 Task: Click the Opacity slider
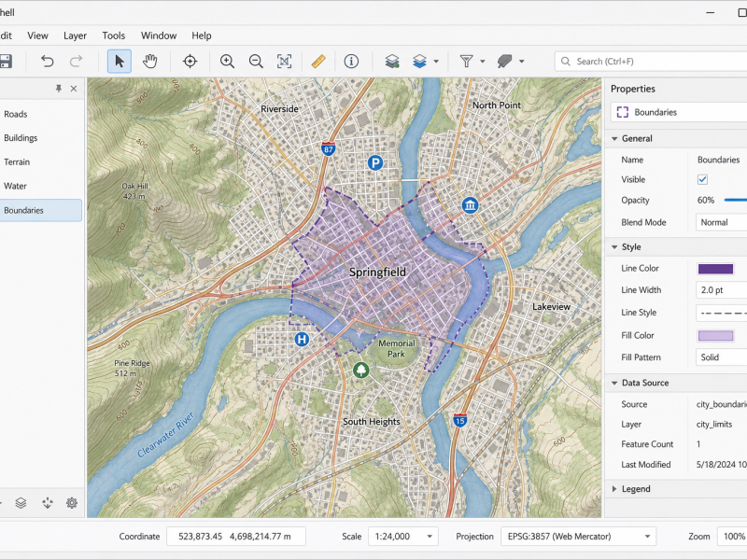[x=735, y=201]
